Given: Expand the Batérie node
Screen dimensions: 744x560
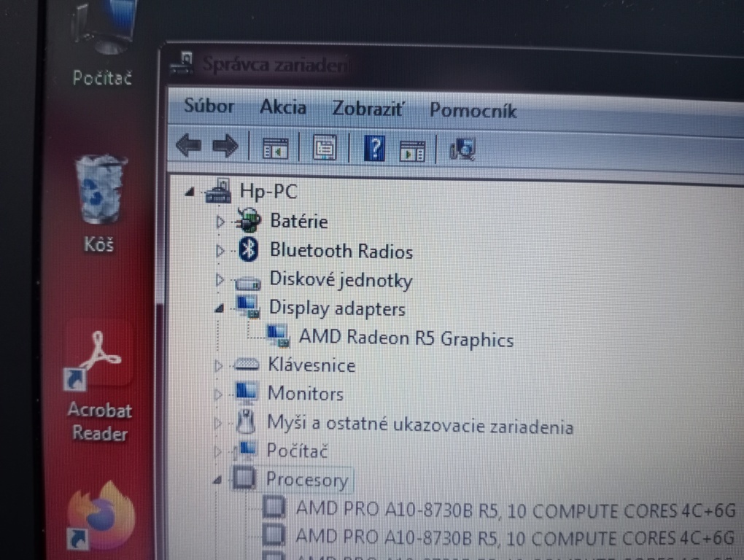Looking at the screenshot, I should point(220,222).
